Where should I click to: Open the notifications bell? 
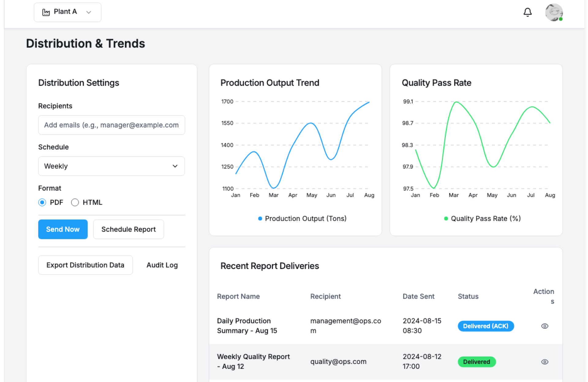point(527,12)
